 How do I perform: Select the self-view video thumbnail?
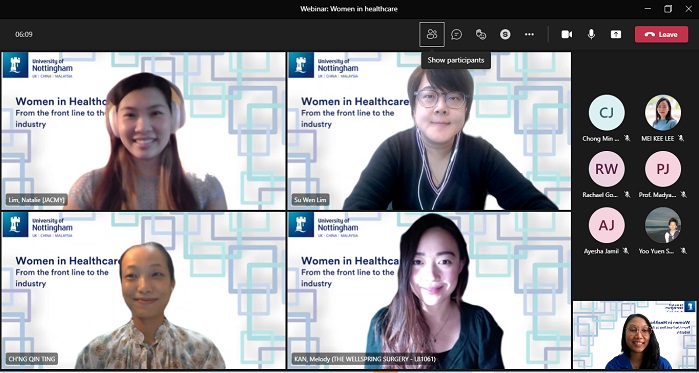635,335
